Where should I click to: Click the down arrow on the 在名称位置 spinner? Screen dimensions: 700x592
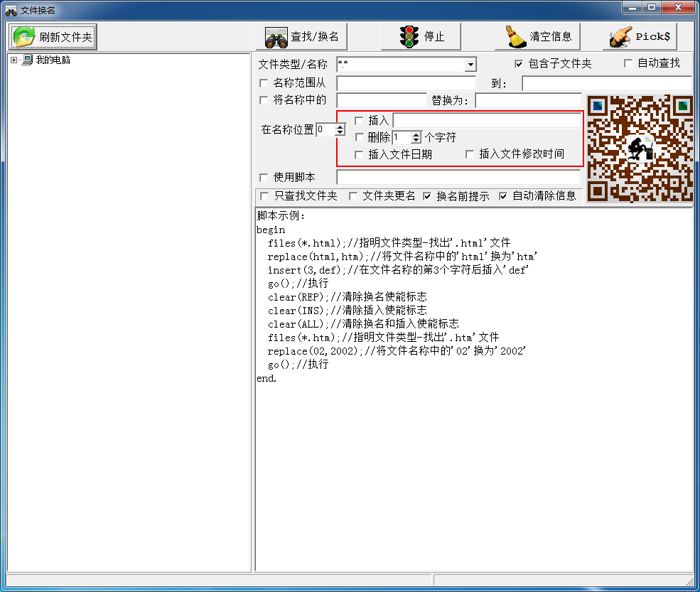pyautogui.click(x=340, y=133)
